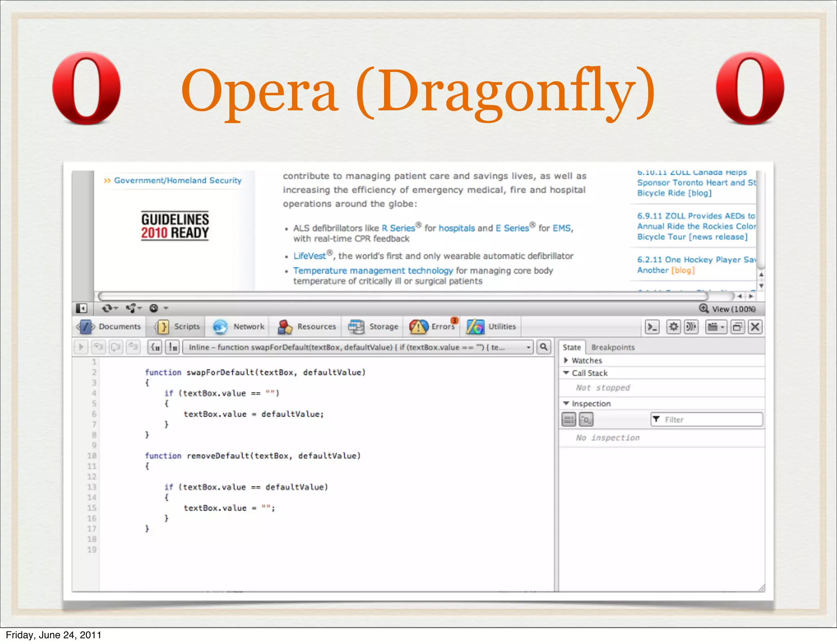Click the script search magnifier
837x644 pixels.
[x=544, y=347]
